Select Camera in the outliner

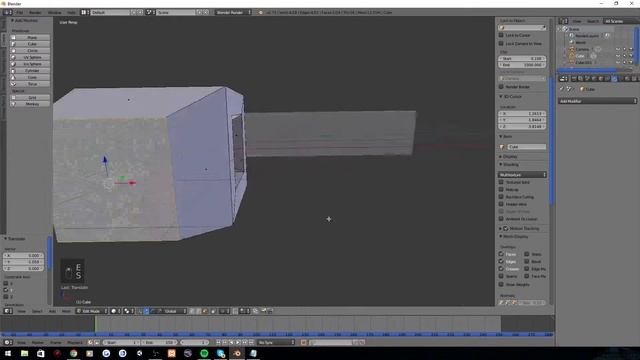pos(582,49)
